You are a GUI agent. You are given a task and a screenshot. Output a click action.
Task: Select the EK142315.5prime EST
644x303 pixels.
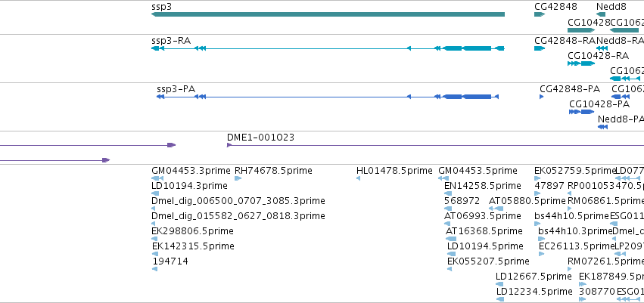[x=155, y=254]
